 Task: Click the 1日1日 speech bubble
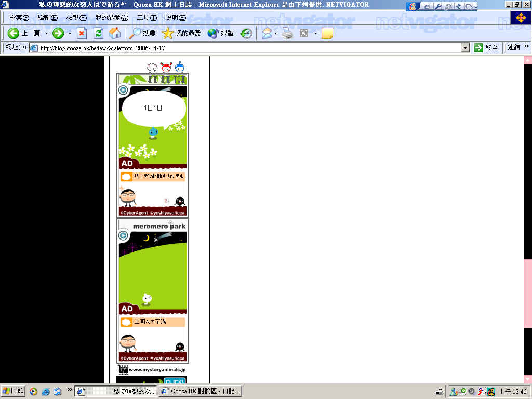[154, 108]
